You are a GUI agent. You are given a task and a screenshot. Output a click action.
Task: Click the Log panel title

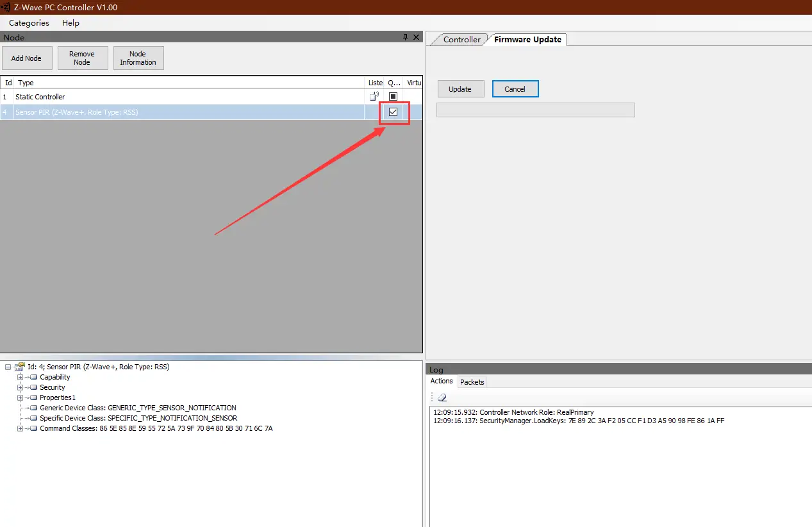[x=436, y=370]
